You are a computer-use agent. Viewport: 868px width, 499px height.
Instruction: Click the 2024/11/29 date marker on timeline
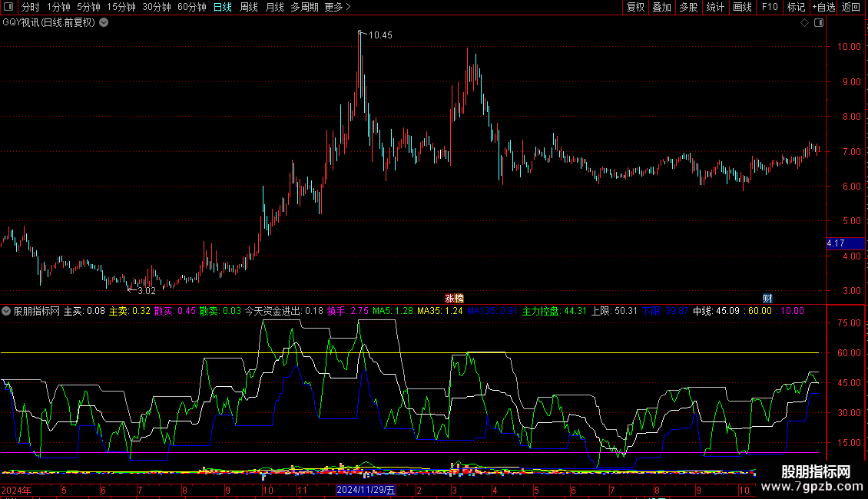pyautogui.click(x=366, y=490)
